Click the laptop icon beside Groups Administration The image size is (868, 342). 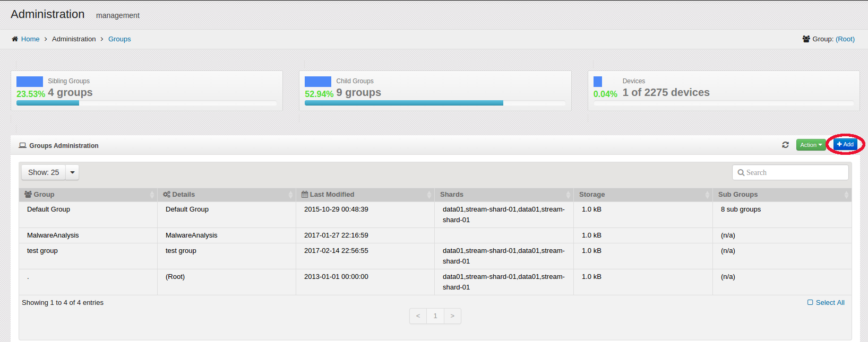(23, 145)
